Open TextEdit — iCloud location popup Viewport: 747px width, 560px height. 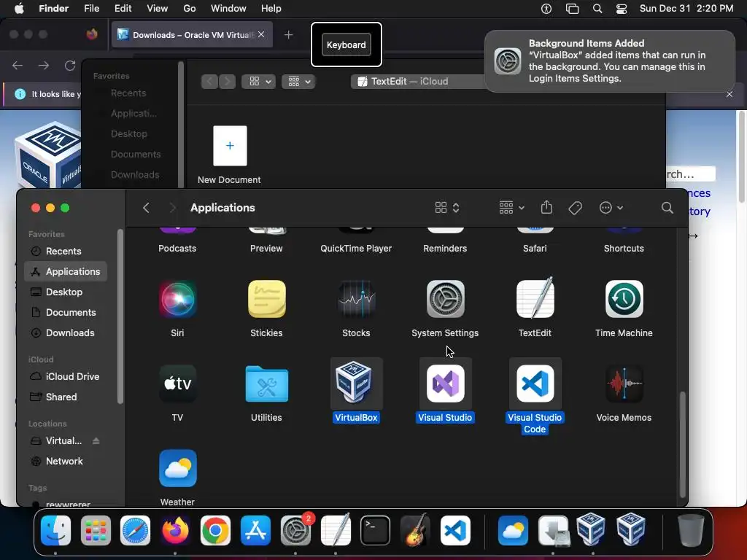tap(418, 82)
